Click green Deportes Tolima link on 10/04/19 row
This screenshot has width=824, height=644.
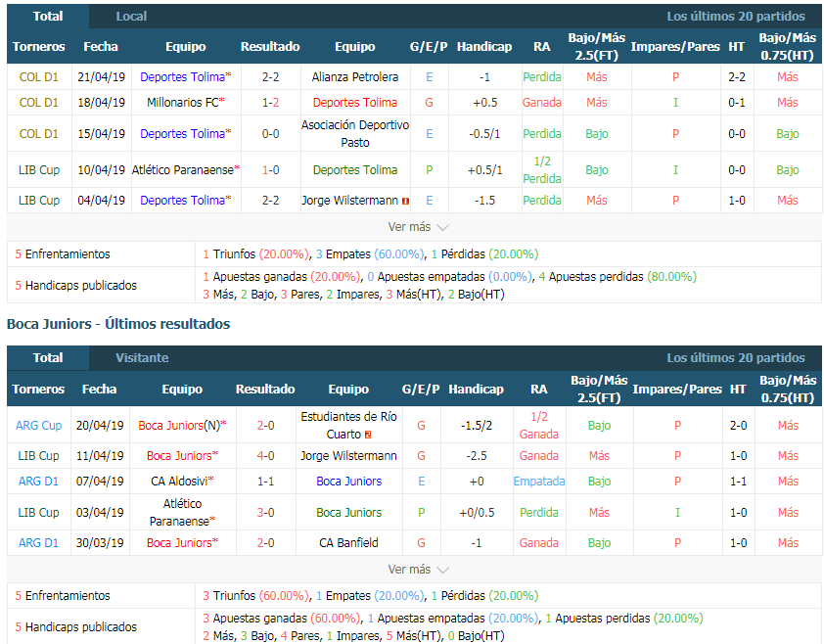coord(354,169)
